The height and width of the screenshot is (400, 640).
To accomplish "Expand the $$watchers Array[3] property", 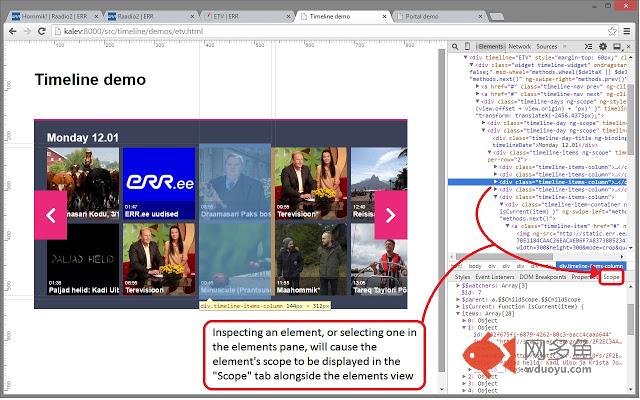I will 458,286.
